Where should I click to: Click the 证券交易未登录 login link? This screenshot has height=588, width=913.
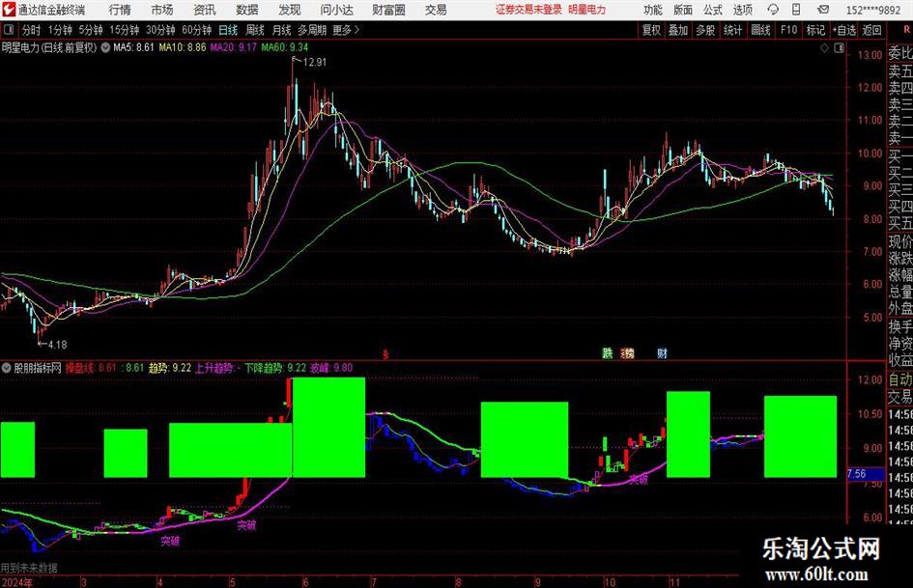(x=528, y=10)
